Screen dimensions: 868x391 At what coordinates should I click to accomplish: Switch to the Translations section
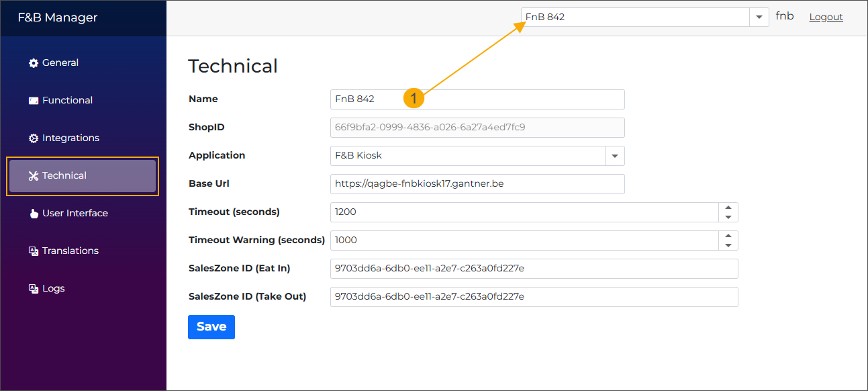[x=70, y=251]
